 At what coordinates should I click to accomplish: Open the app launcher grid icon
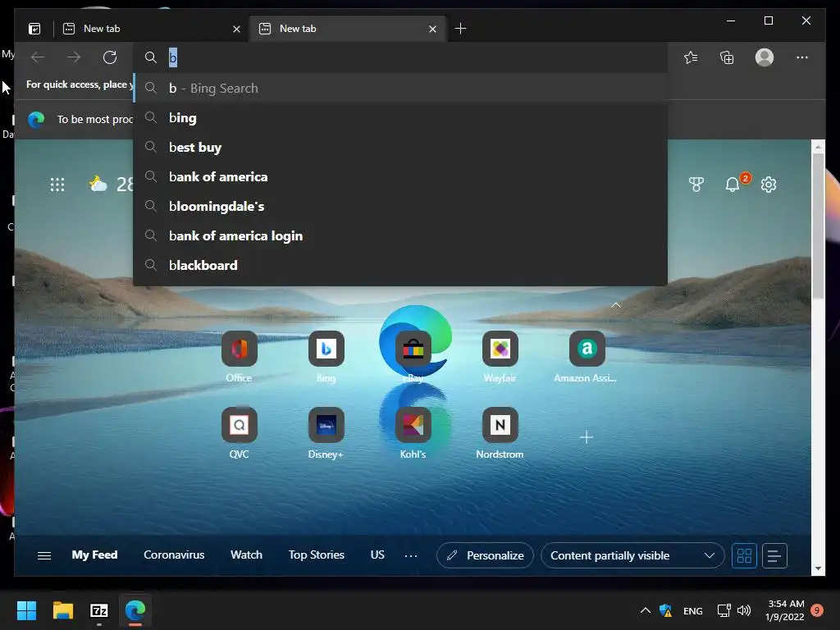tap(57, 185)
